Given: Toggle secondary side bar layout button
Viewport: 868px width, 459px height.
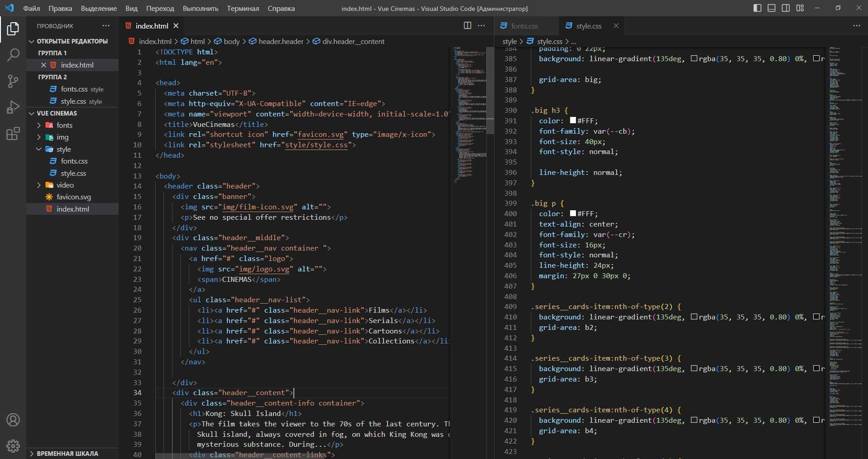Looking at the screenshot, I should coord(786,8).
